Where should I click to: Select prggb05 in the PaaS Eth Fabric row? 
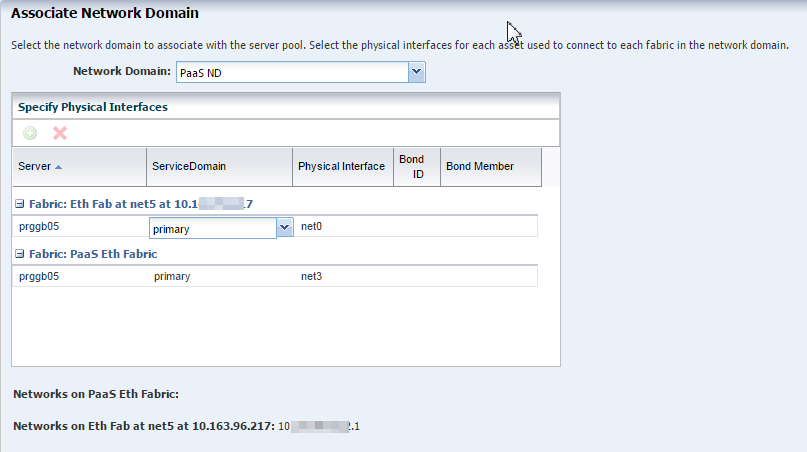39,276
